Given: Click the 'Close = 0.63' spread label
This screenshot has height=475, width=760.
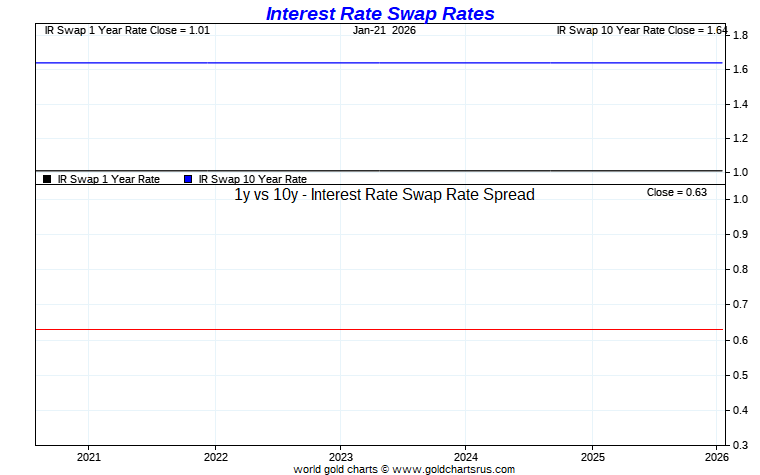Looking at the screenshot, I should (677, 192).
